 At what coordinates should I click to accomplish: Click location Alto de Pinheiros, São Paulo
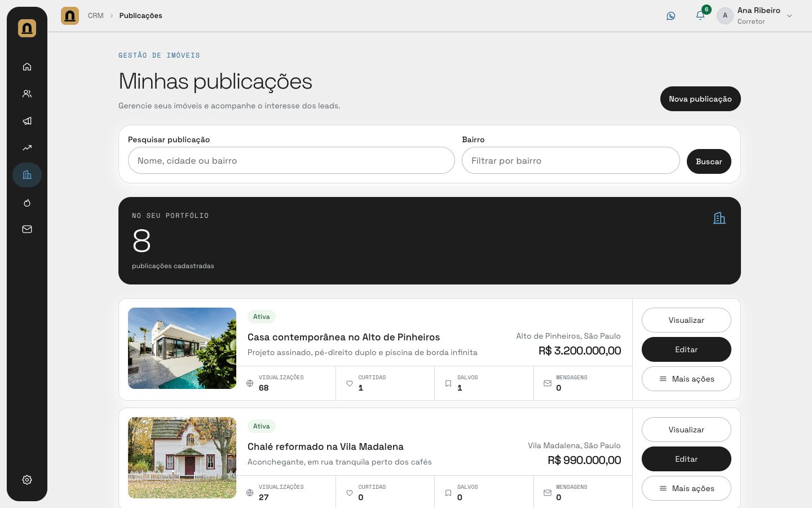coord(568,336)
